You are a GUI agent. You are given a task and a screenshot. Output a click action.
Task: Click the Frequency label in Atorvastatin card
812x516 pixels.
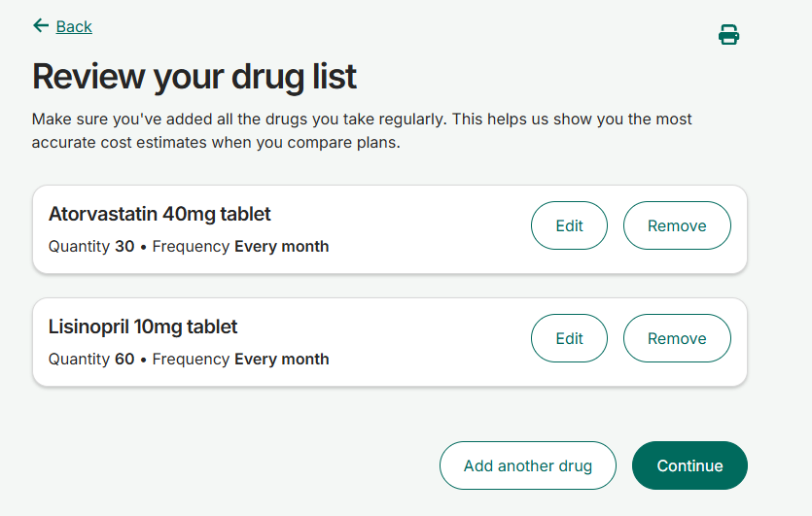[x=191, y=247]
